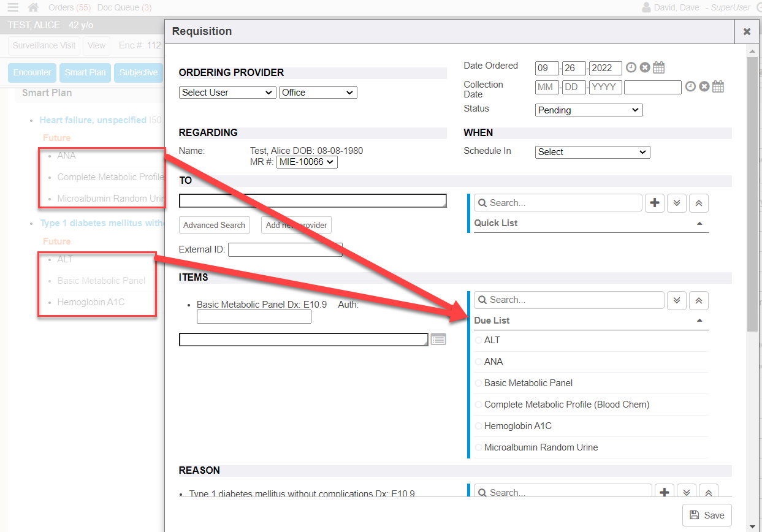Viewport: 762px width, 532px height.
Task: Select the ALT radio button in Due List
Action: (x=479, y=340)
